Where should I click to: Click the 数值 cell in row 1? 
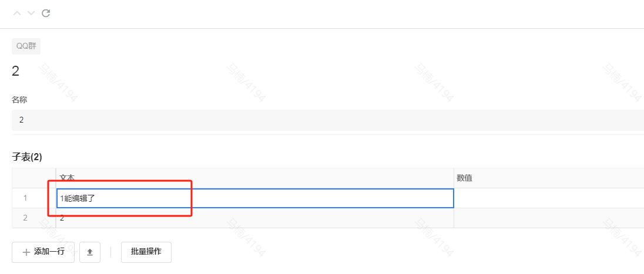point(546,198)
